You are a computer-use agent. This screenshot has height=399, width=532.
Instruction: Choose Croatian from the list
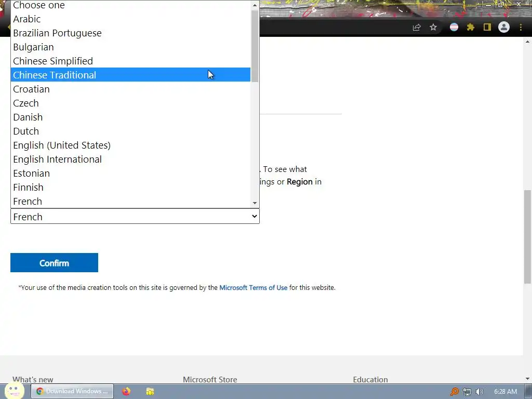130,89
